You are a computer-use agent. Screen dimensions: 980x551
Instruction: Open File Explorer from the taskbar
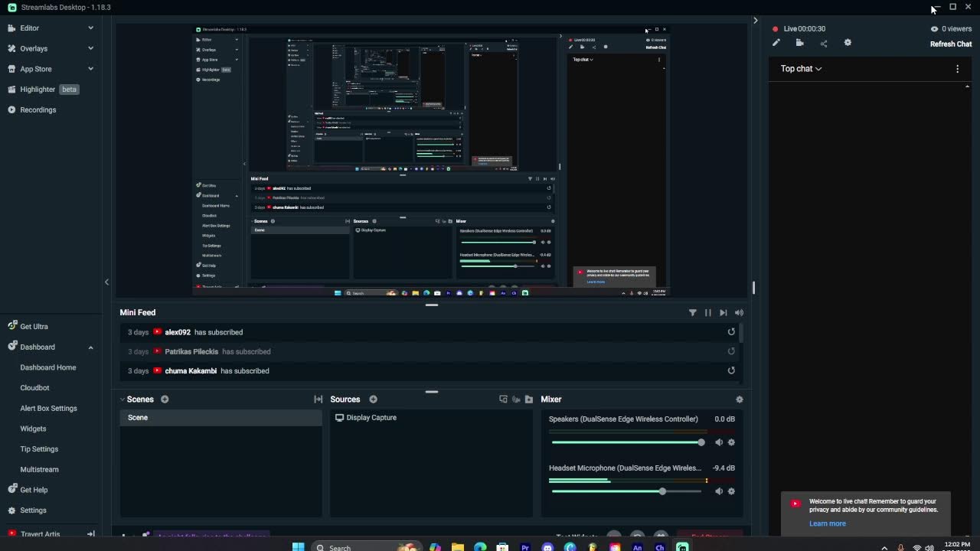click(x=457, y=547)
